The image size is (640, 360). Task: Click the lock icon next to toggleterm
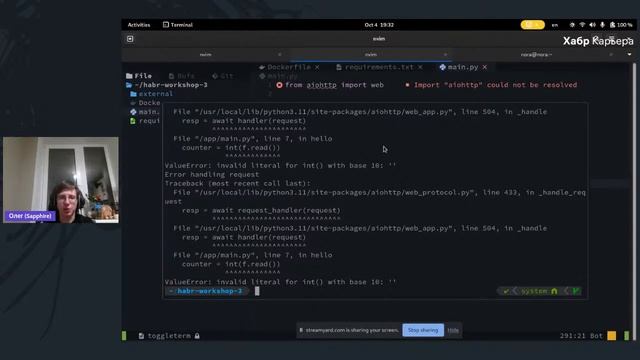(x=197, y=336)
